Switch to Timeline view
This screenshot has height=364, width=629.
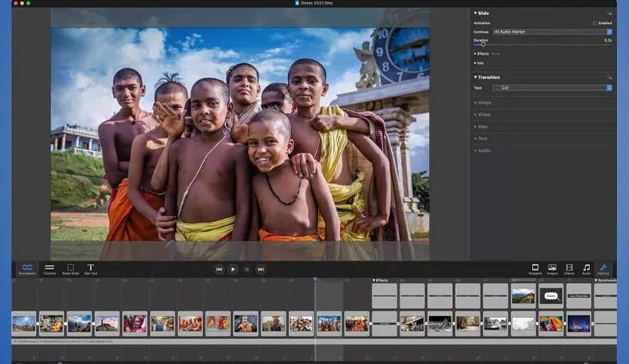50,269
